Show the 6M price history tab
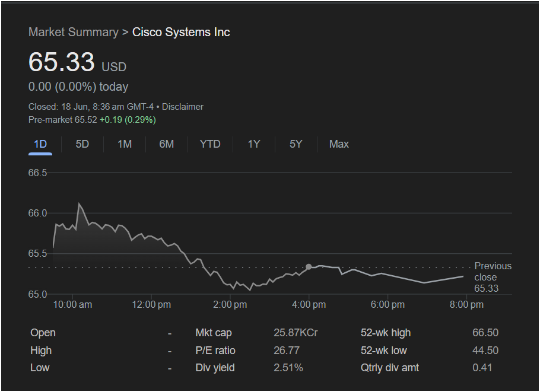 (166, 144)
